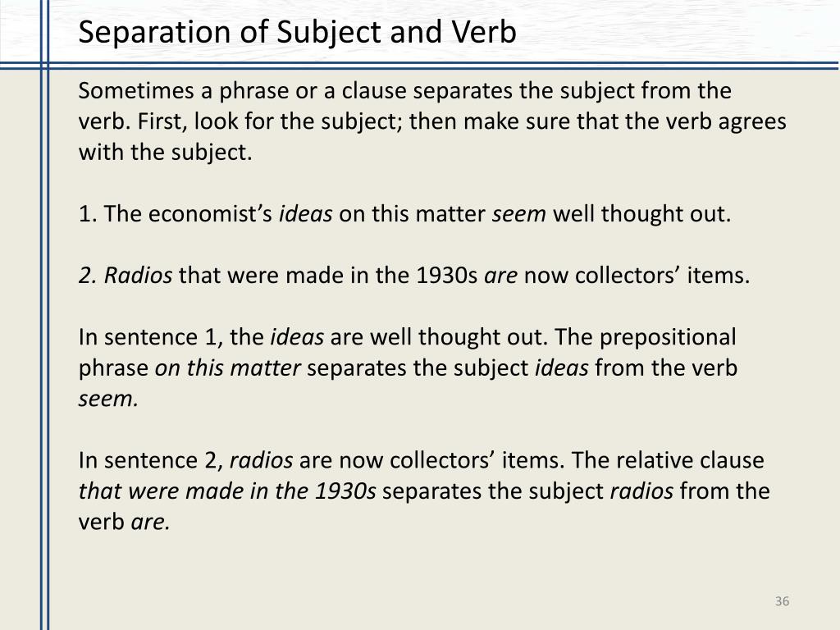Click the slide number 36

(x=782, y=601)
